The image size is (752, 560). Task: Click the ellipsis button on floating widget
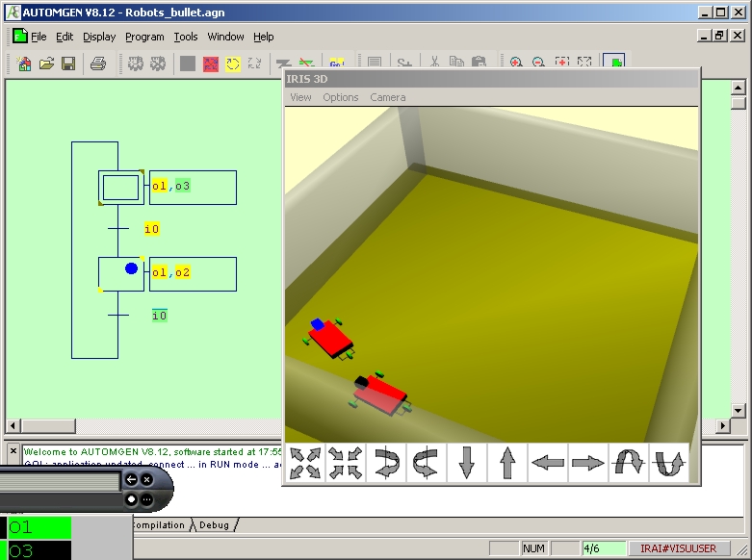coord(147,499)
